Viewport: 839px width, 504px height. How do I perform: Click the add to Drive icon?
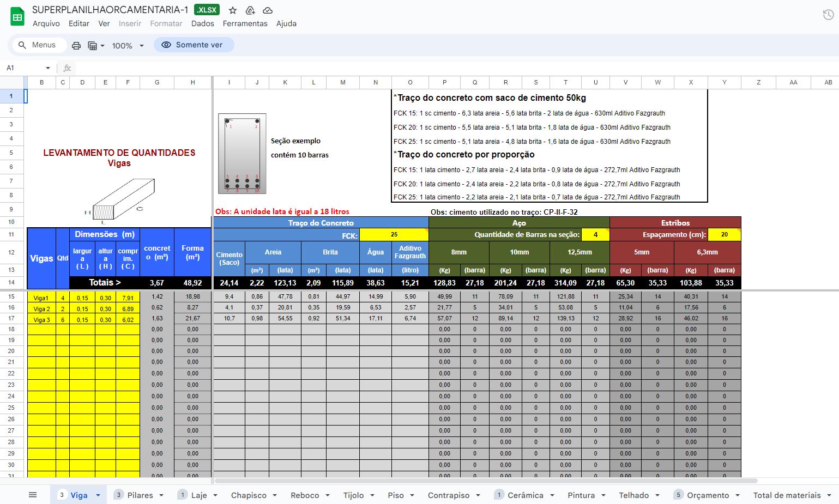[x=250, y=10]
